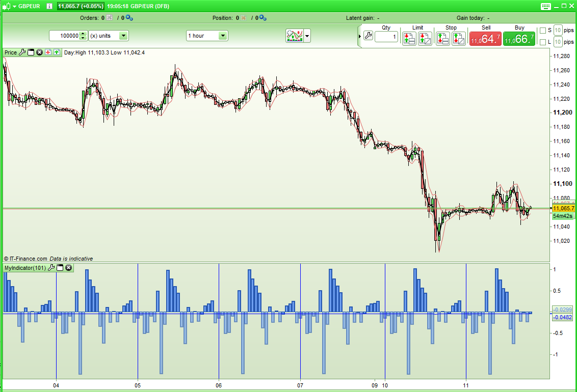
Task: Open the Price panel settings wrench
Action: click(22, 52)
